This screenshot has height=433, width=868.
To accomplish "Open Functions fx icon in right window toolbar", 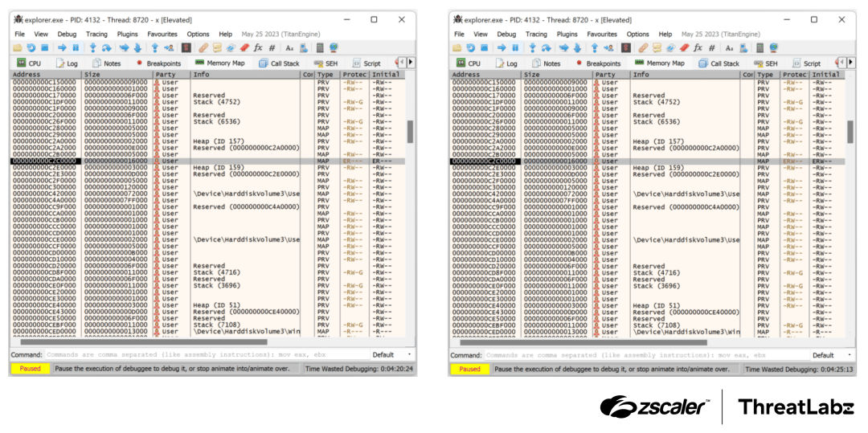I will 698,48.
